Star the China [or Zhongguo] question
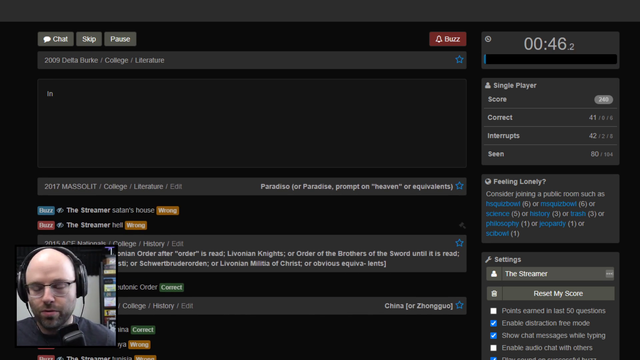 459,305
